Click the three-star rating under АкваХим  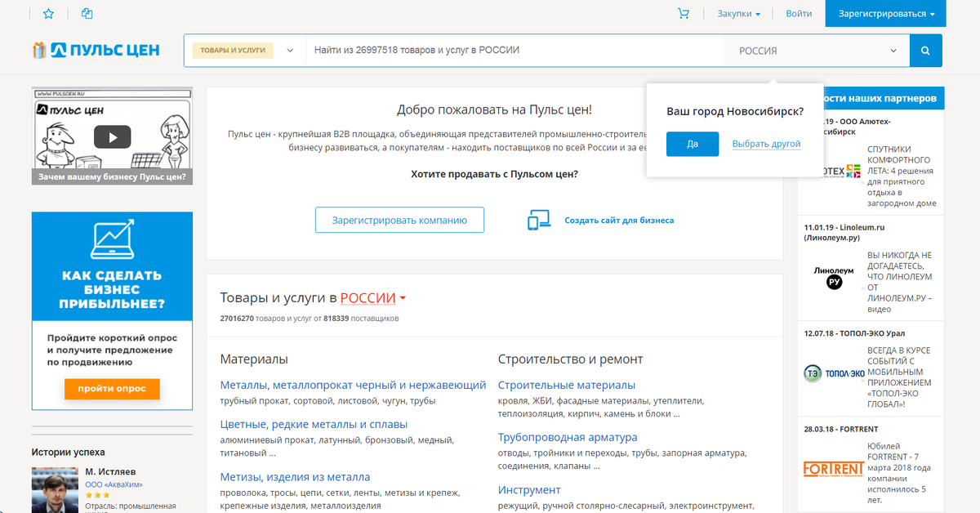97,495
